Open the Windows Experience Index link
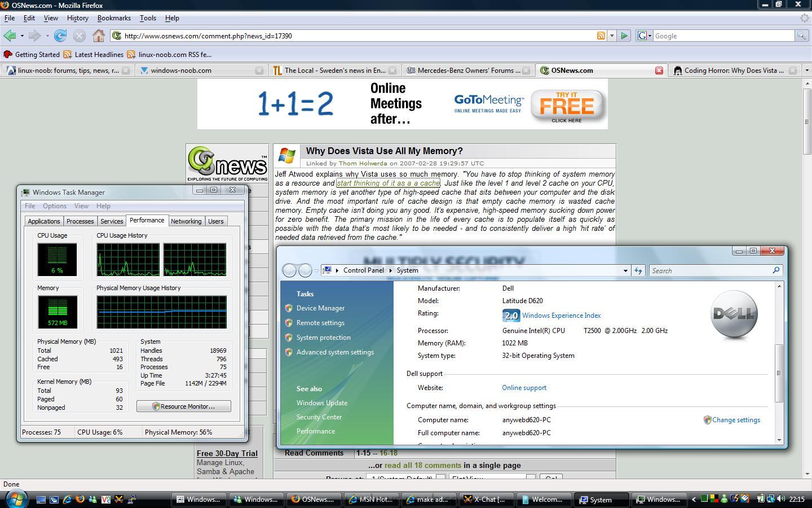This screenshot has height=508, width=812. click(561, 316)
